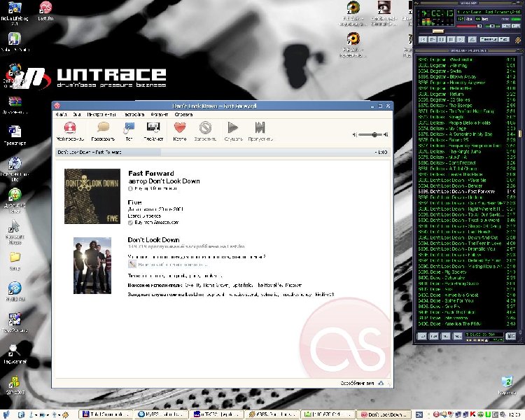
Task: Click EN language indicator in taskbar
Action: (x=419, y=414)
